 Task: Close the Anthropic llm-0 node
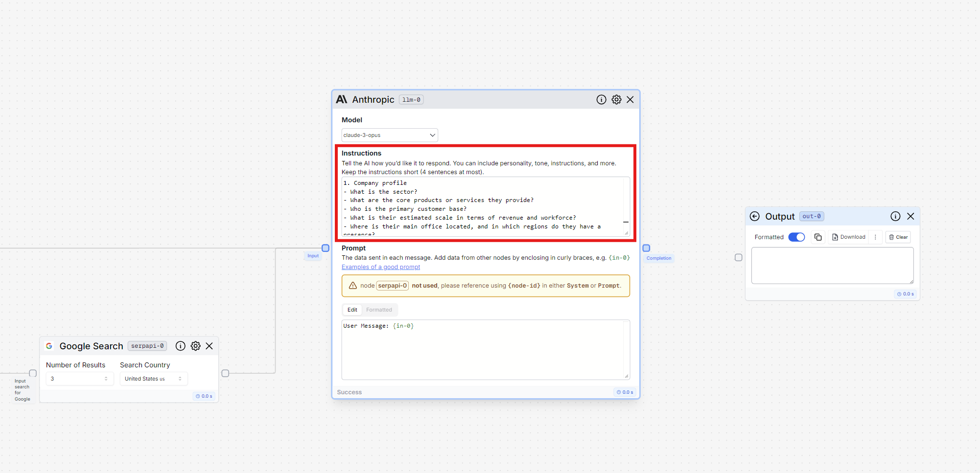pos(630,100)
